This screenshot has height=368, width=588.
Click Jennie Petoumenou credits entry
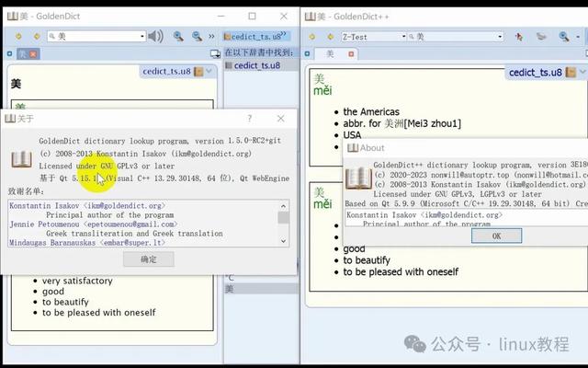[94, 224]
